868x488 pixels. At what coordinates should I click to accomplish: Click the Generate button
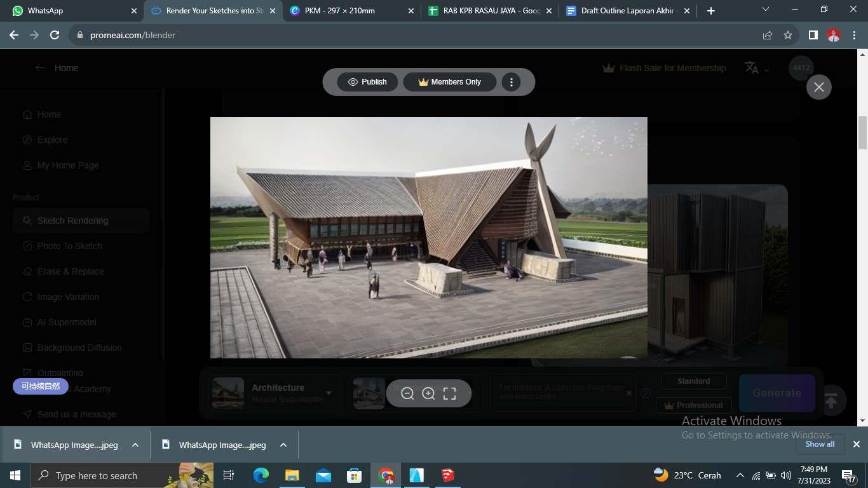tap(777, 393)
